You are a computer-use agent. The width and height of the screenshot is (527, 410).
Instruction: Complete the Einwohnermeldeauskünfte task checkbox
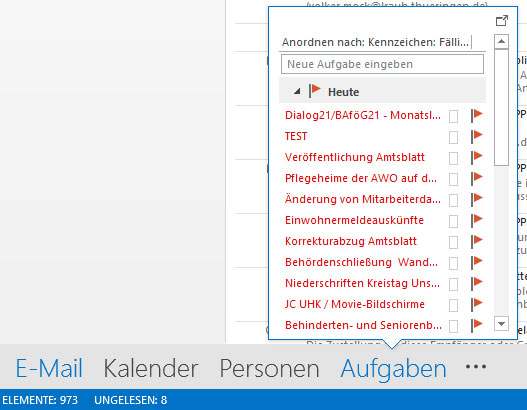(453, 221)
